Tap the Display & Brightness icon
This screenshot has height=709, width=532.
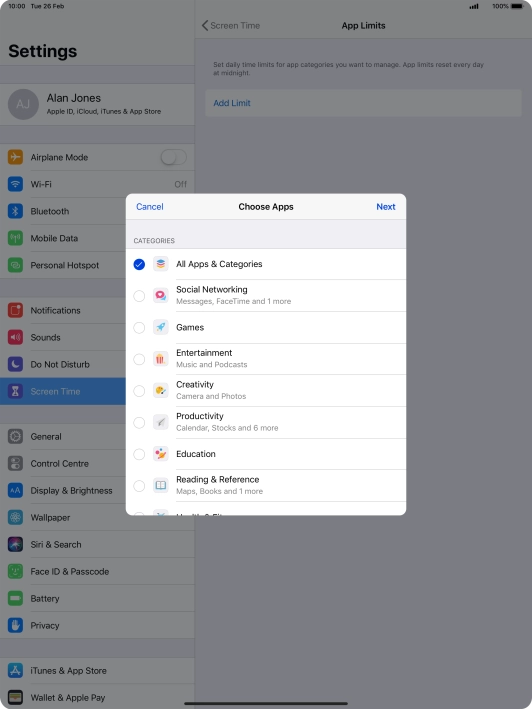(x=15, y=490)
